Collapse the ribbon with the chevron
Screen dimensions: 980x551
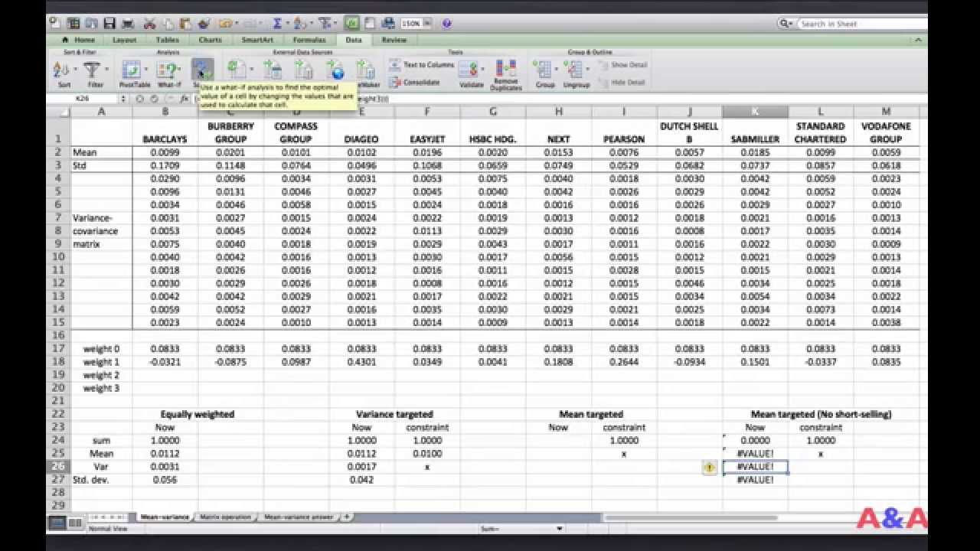click(920, 40)
